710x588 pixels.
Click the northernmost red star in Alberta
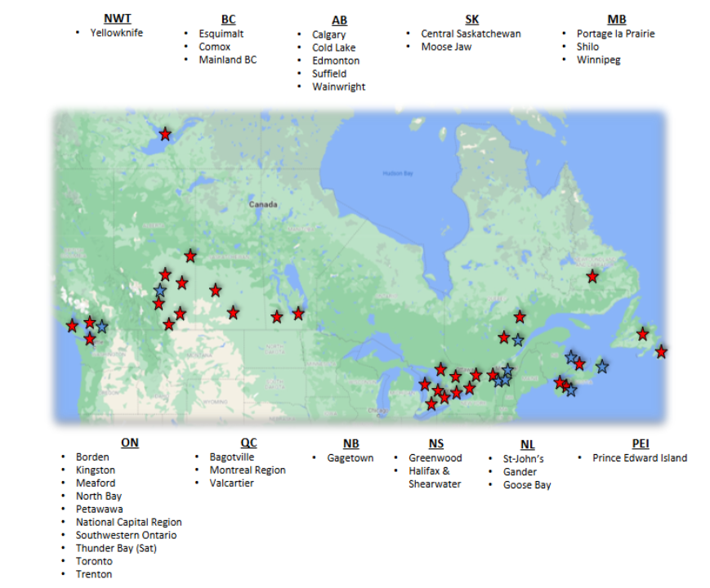[190, 256]
